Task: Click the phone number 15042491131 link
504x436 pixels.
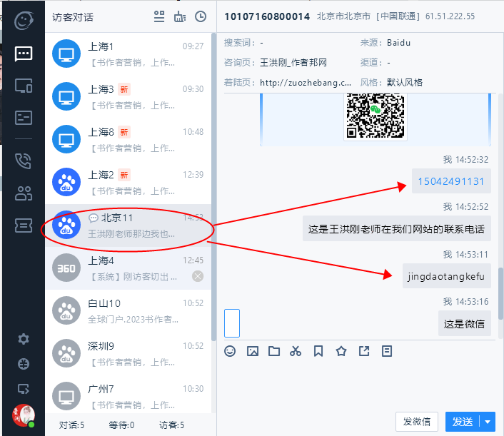Action: tap(451, 181)
